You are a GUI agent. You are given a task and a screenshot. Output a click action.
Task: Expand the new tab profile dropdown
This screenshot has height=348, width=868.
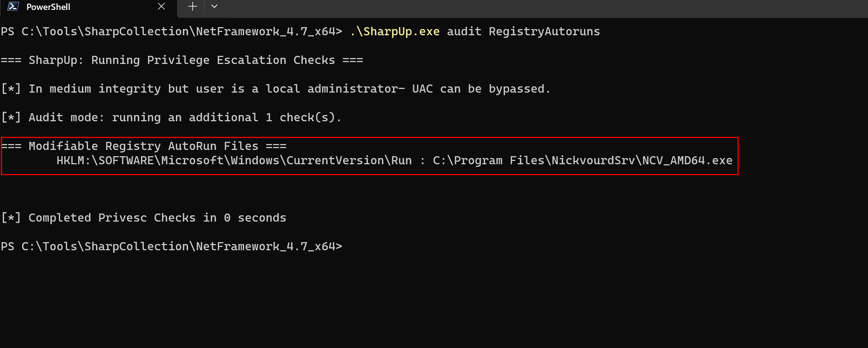click(214, 7)
